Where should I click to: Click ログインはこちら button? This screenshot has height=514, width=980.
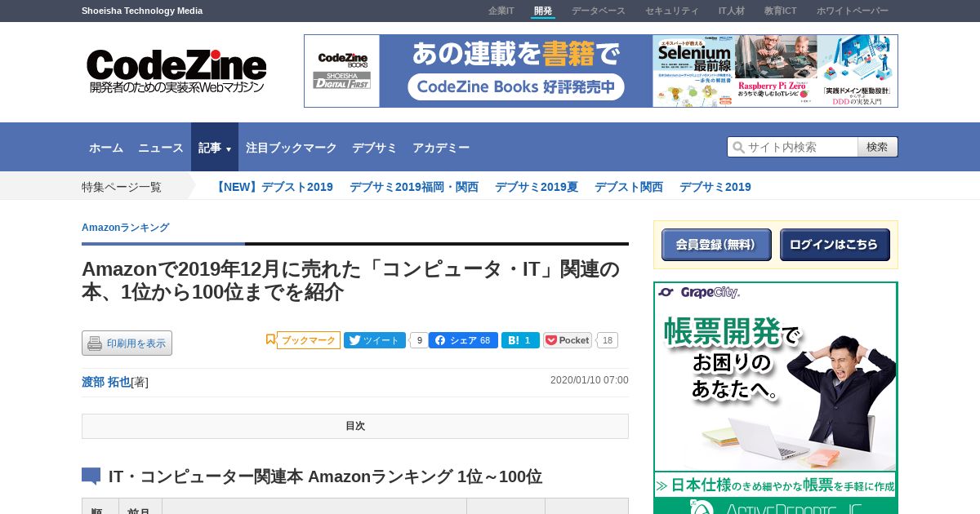pyautogui.click(x=835, y=245)
